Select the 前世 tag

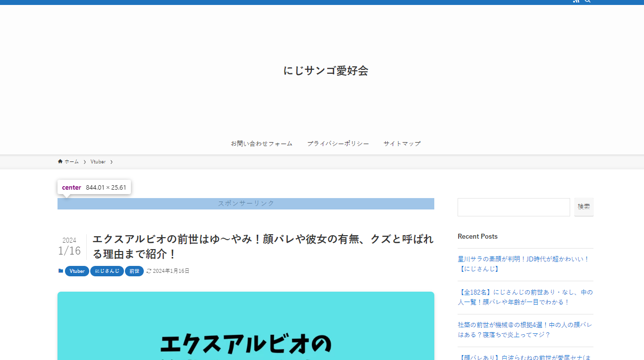(x=134, y=271)
